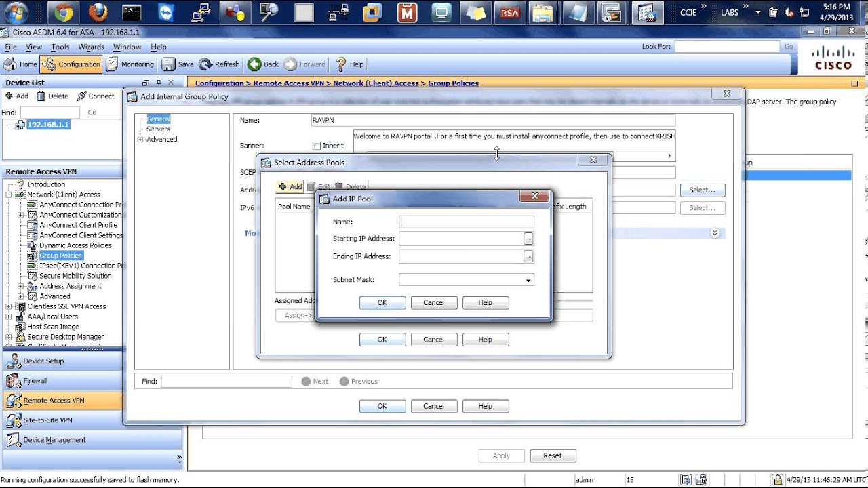This screenshot has width=868, height=488.
Task: Open the Introduction tree item
Action: tap(46, 184)
